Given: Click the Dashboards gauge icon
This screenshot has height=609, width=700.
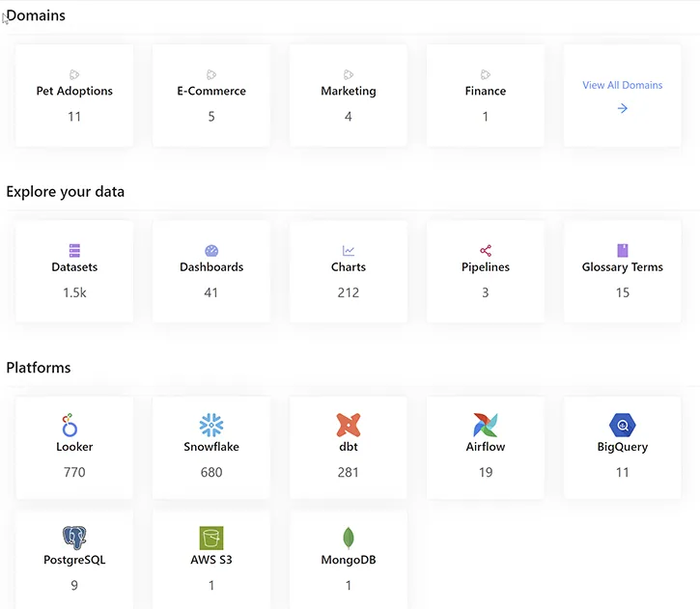Looking at the screenshot, I should pos(211,251).
